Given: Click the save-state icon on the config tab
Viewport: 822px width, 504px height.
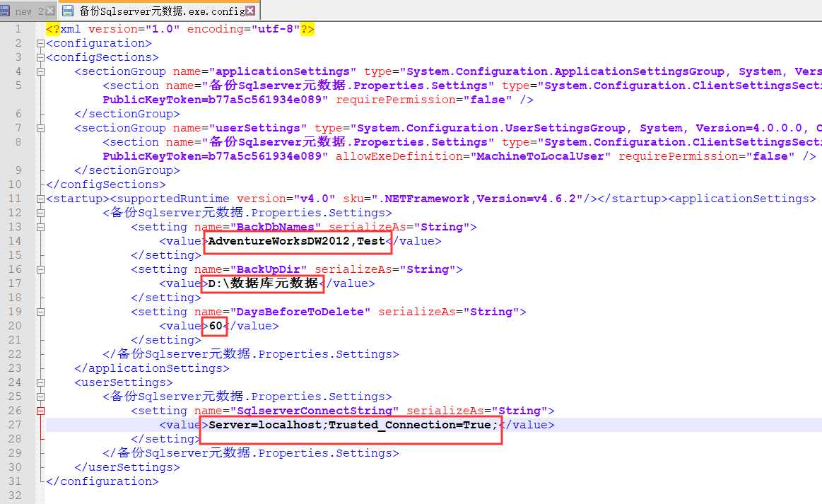Looking at the screenshot, I should 68,11.
